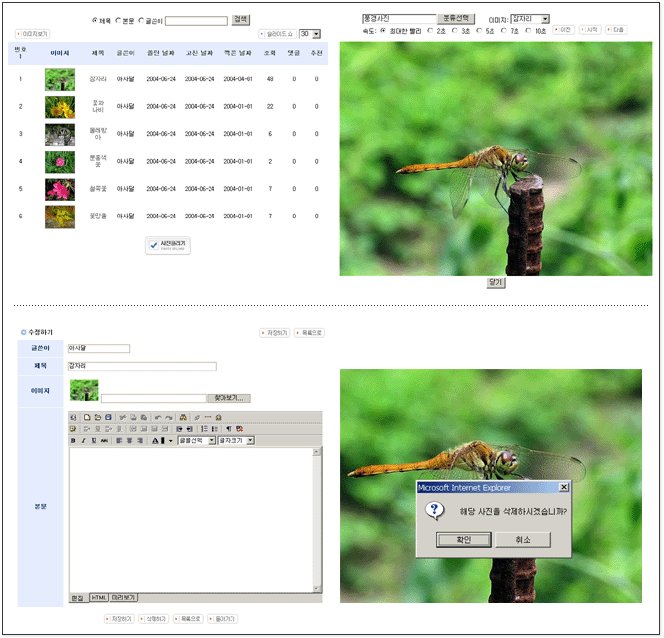Screen dimensions: 664x638
Task: Switch to the HTML editor tab
Action: point(98,597)
